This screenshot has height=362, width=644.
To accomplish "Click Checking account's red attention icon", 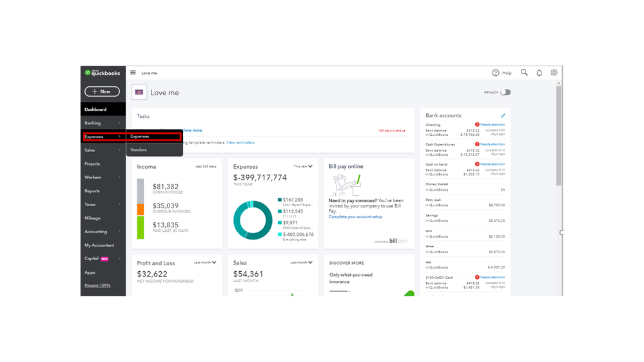I will click(x=477, y=124).
